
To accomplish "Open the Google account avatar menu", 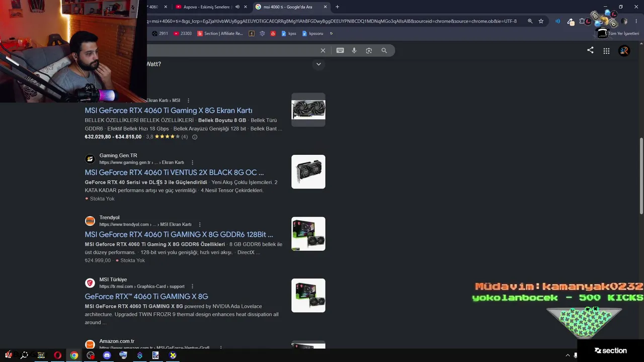I will pyautogui.click(x=624, y=51).
